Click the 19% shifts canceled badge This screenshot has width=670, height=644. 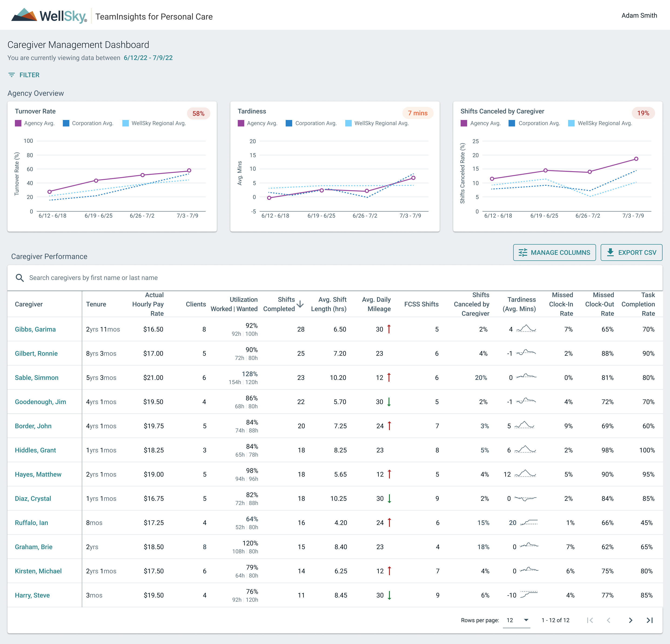point(643,113)
